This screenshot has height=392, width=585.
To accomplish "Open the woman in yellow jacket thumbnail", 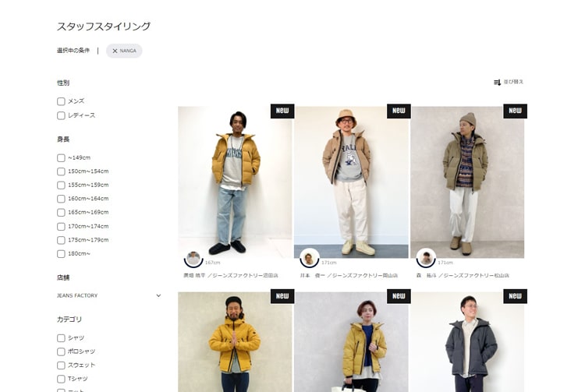I will click(x=351, y=342).
